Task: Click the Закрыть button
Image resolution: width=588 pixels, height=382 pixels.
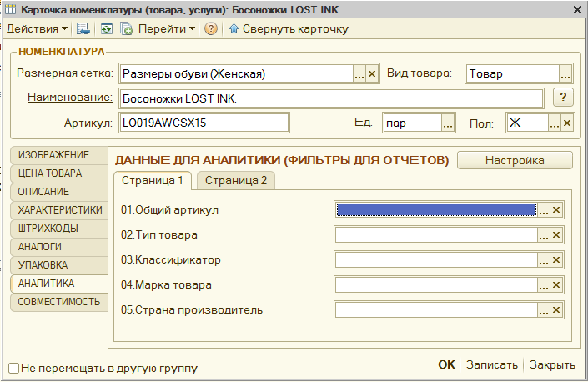Action: coord(552,364)
